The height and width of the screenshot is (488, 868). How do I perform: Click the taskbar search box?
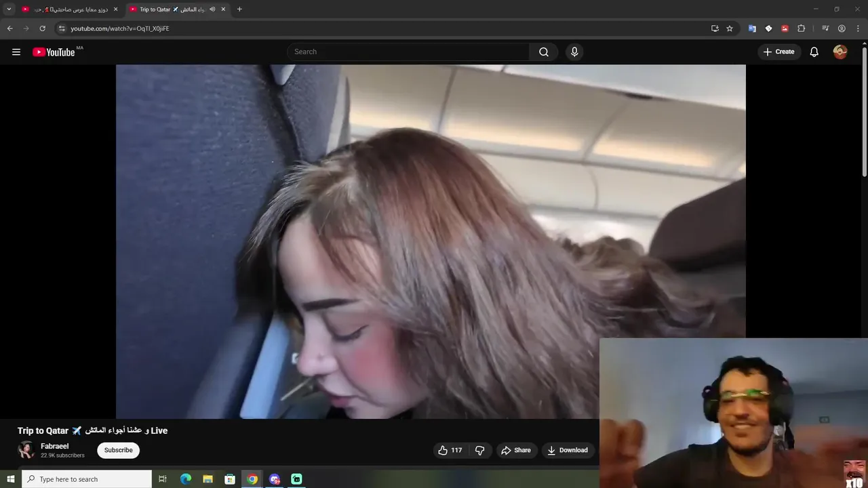[87, 479]
